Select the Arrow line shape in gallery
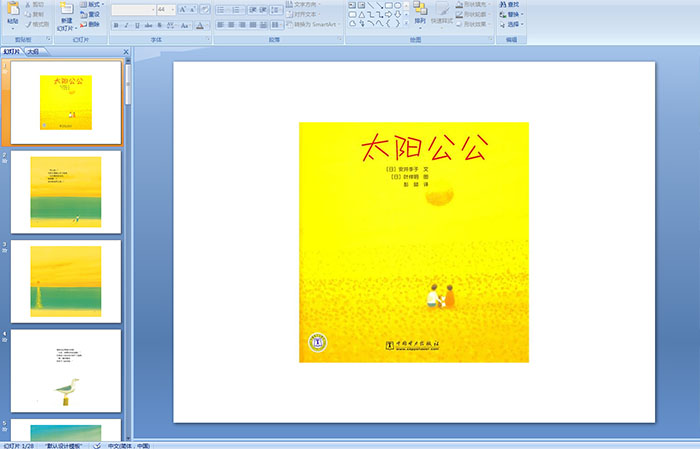 click(379, 5)
